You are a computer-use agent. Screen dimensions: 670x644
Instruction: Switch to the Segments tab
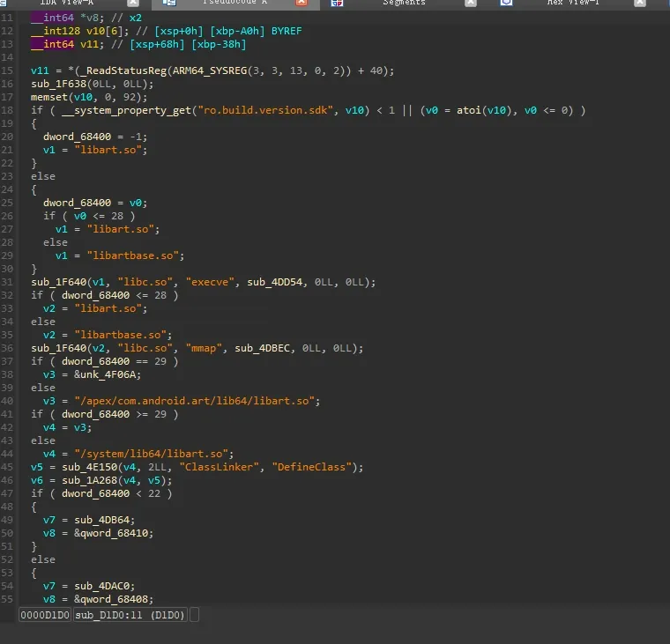pyautogui.click(x=404, y=2)
